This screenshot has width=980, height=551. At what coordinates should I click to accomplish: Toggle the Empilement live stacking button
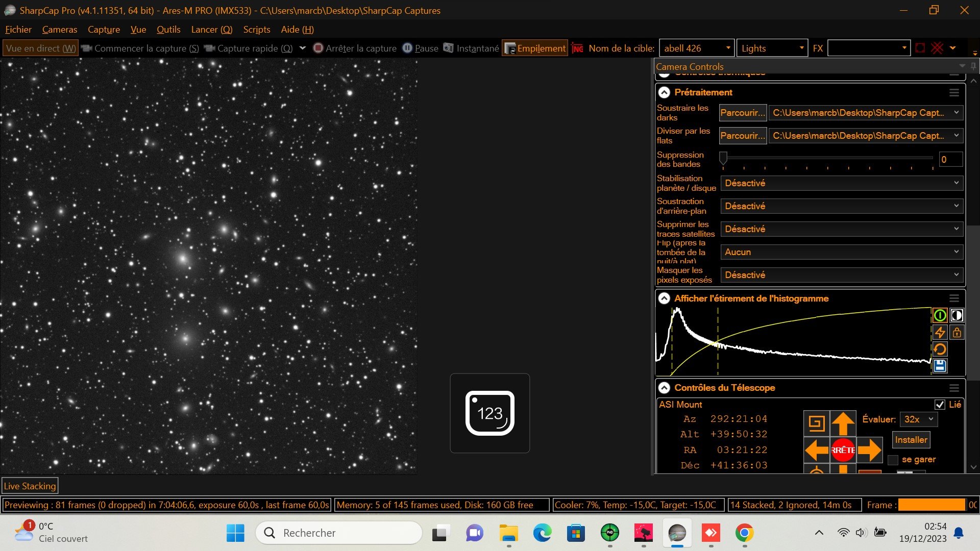point(535,48)
